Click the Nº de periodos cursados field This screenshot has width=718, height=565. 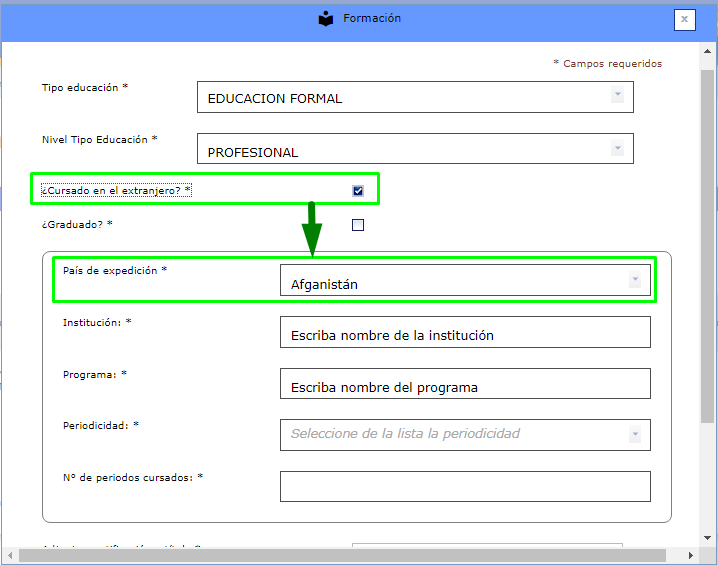click(x=465, y=487)
